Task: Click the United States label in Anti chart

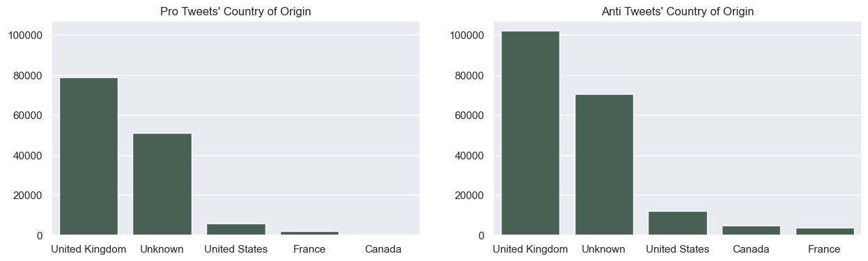Action: (x=678, y=249)
